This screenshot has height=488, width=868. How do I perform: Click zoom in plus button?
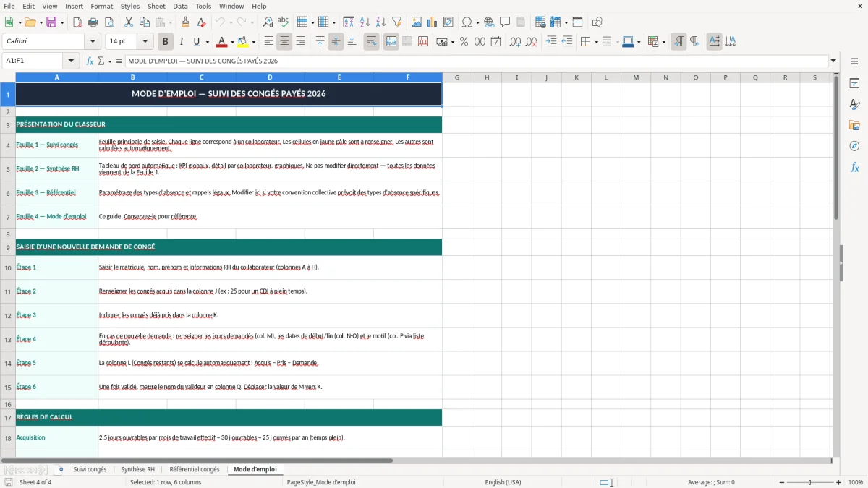[838, 482]
